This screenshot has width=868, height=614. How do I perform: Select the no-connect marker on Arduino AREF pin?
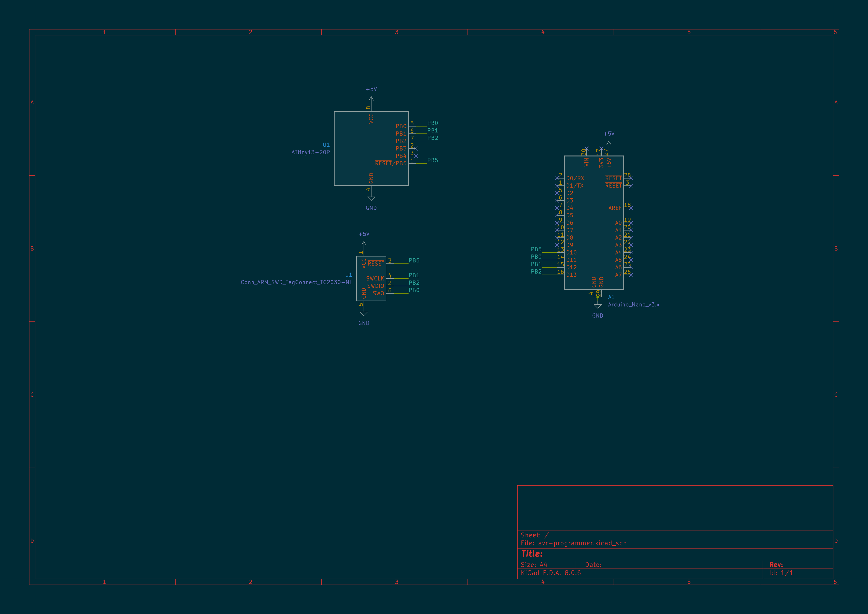(631, 208)
